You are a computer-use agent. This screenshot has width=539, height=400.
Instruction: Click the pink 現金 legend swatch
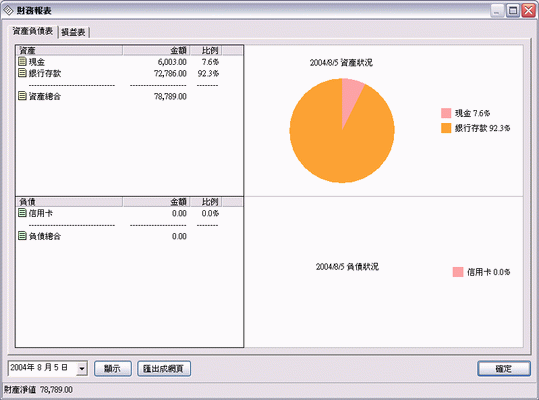click(x=446, y=113)
